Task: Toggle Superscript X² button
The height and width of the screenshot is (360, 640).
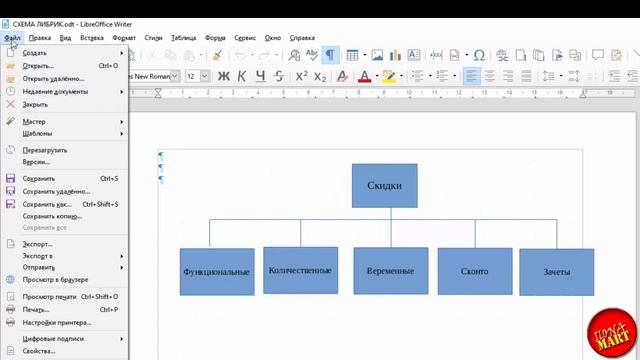Action: click(x=302, y=76)
